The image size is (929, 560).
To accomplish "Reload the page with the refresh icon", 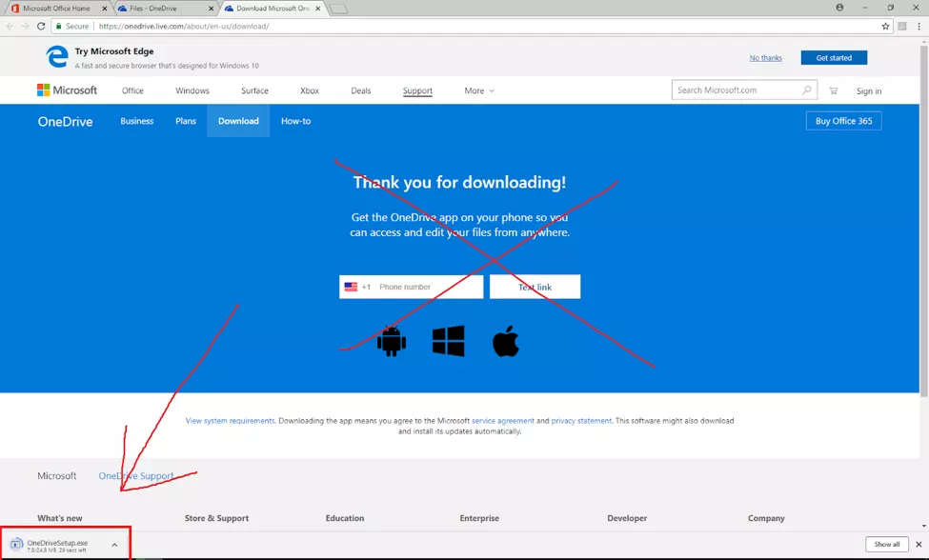I will 41,26.
